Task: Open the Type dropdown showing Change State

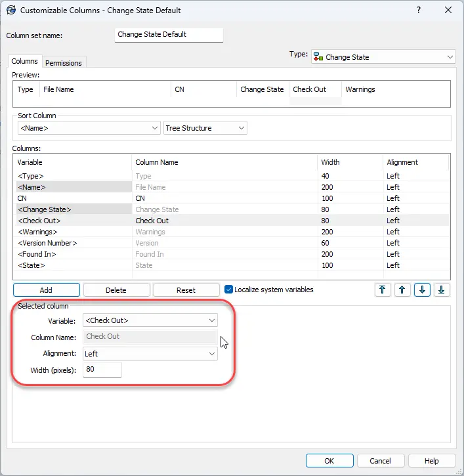Action: [x=383, y=57]
